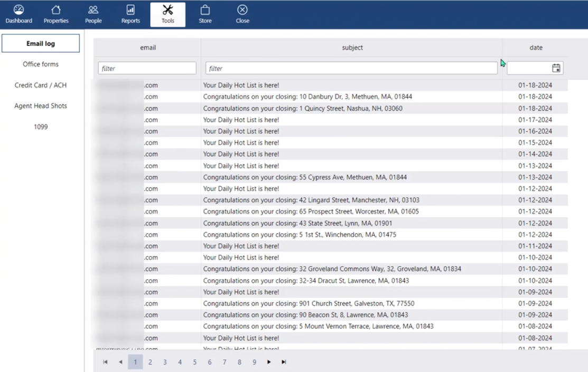Go to page 5
588x372 pixels.
[x=194, y=362]
